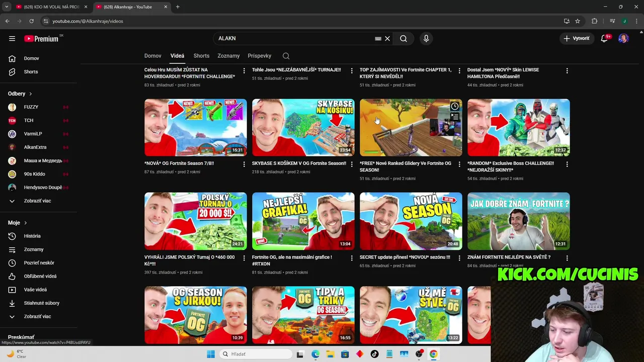Open notifications bell
The height and width of the screenshot is (362, 644).
click(604, 38)
